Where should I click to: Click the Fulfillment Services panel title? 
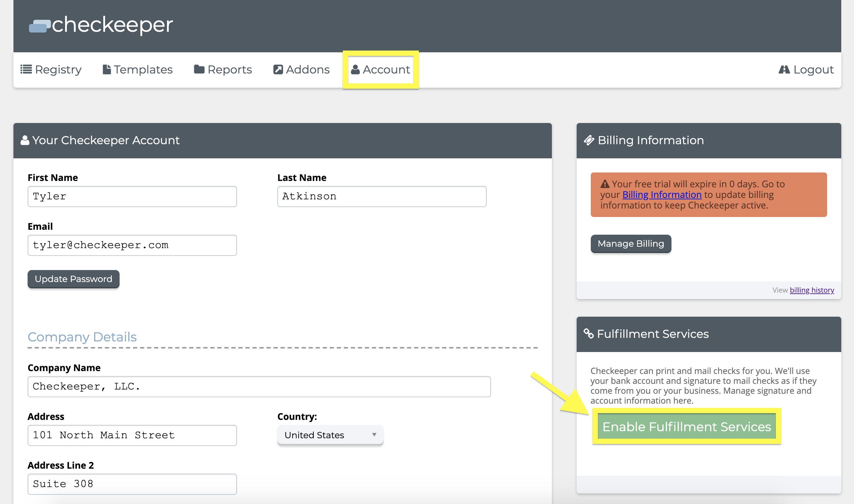[653, 334]
